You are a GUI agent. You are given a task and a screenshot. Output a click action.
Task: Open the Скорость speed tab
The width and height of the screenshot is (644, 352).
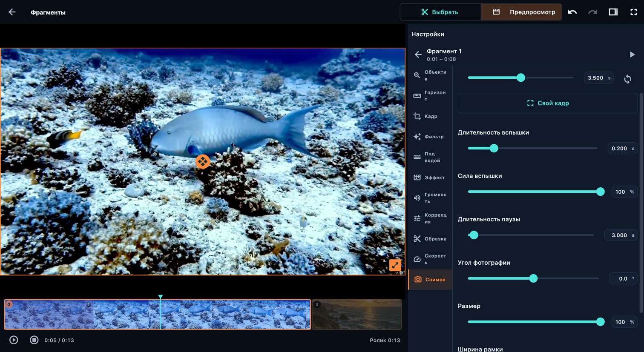point(430,259)
